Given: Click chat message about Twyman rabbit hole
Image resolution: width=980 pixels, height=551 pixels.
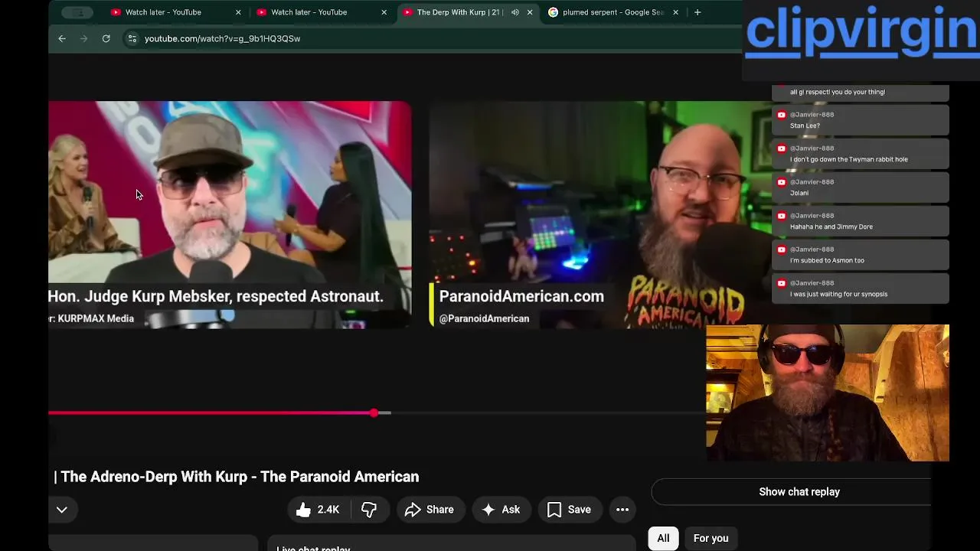Looking at the screenshot, I should [x=849, y=159].
